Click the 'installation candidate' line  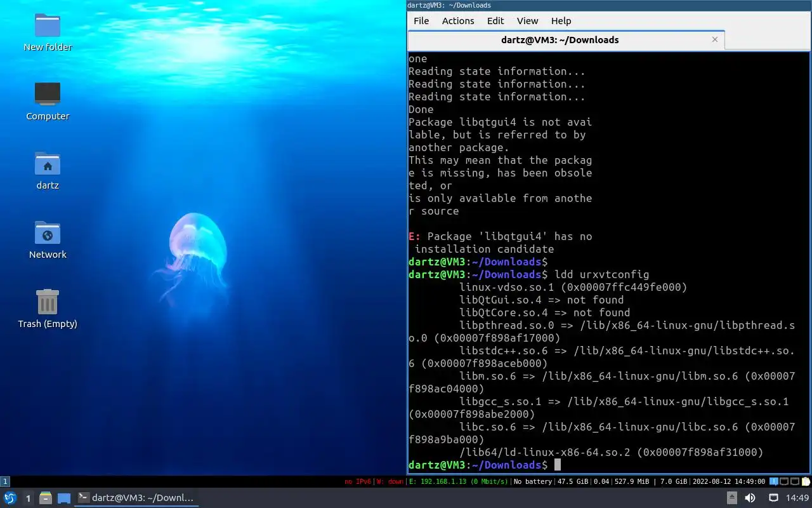484,249
